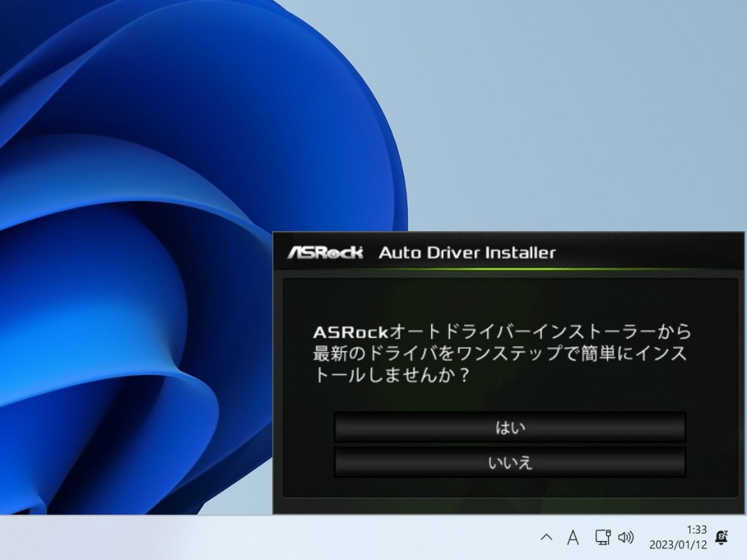Click the 2023/01/12 date in taskbar
The width and height of the screenshot is (747, 560).
tap(678, 545)
